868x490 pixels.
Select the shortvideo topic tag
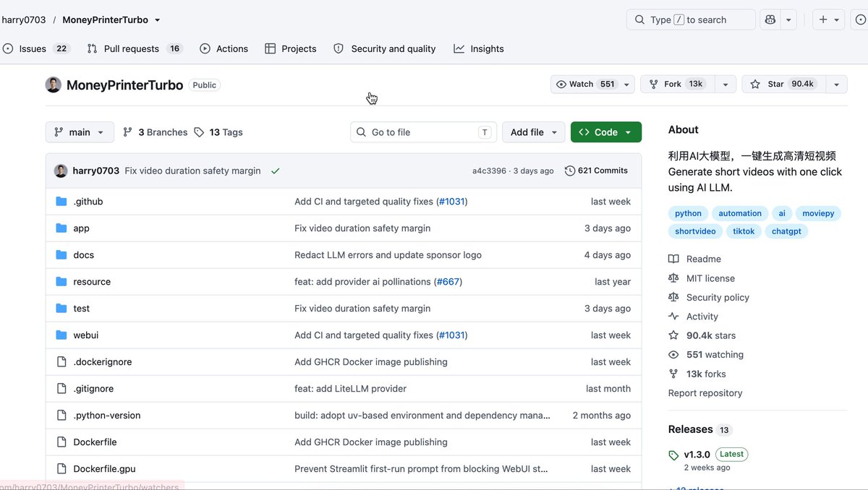[x=695, y=231]
